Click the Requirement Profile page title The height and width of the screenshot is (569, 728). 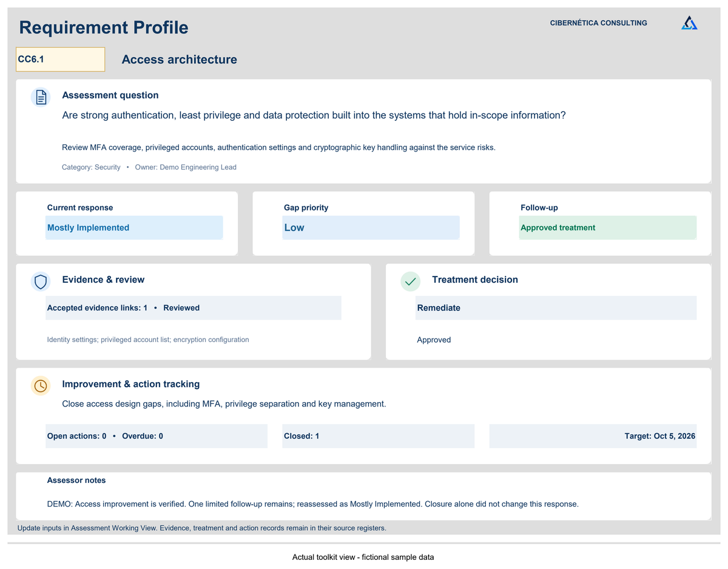(x=104, y=27)
